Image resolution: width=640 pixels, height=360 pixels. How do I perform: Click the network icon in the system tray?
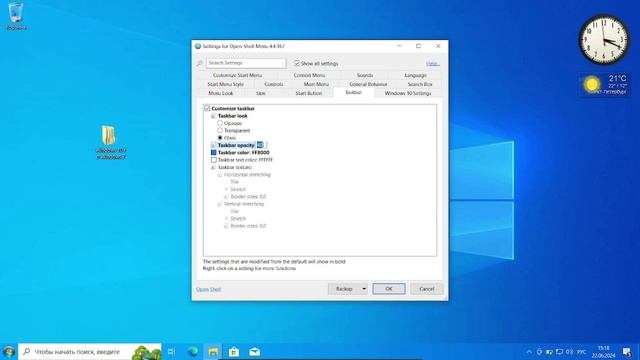point(560,352)
